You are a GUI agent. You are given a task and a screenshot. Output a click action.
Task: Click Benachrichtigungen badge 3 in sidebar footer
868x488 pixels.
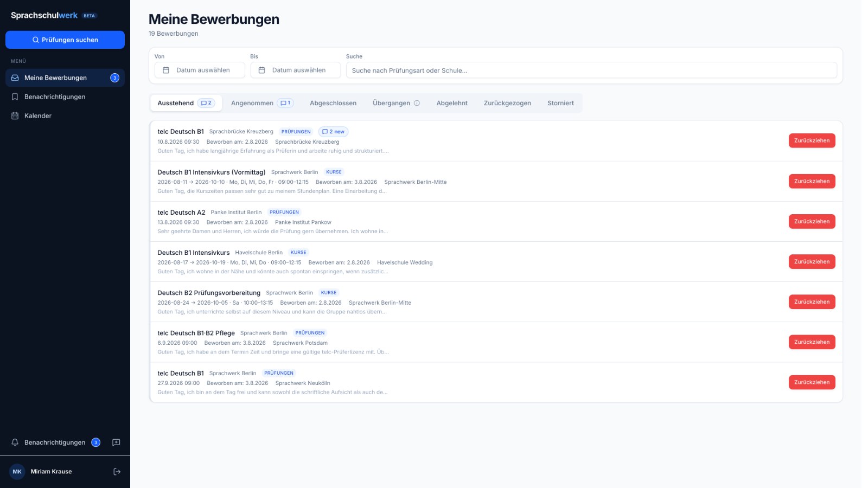95,442
